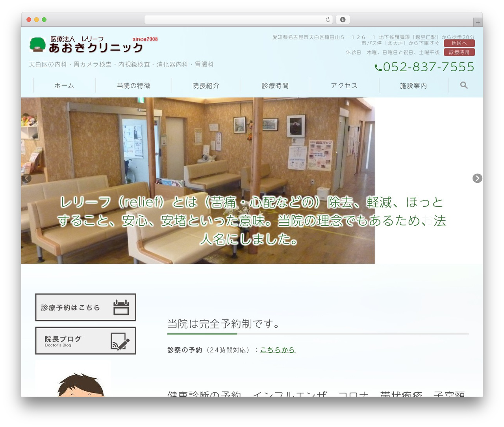
Task: Click the waiting room slideshow image
Action: (198, 180)
